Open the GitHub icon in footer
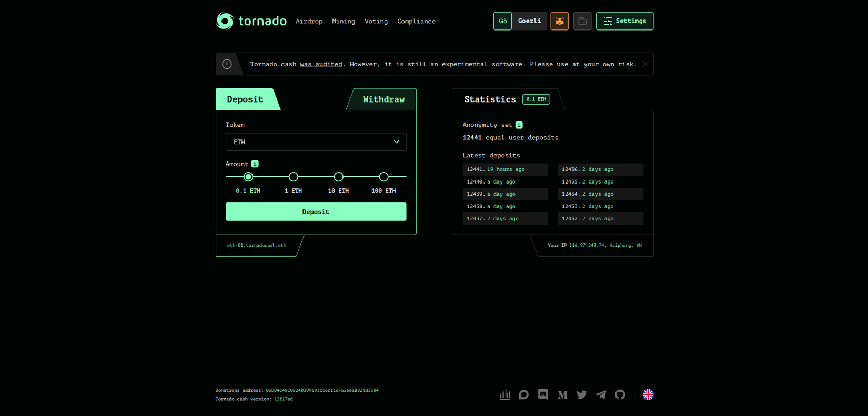Viewport: 868px width, 416px height. [620, 394]
